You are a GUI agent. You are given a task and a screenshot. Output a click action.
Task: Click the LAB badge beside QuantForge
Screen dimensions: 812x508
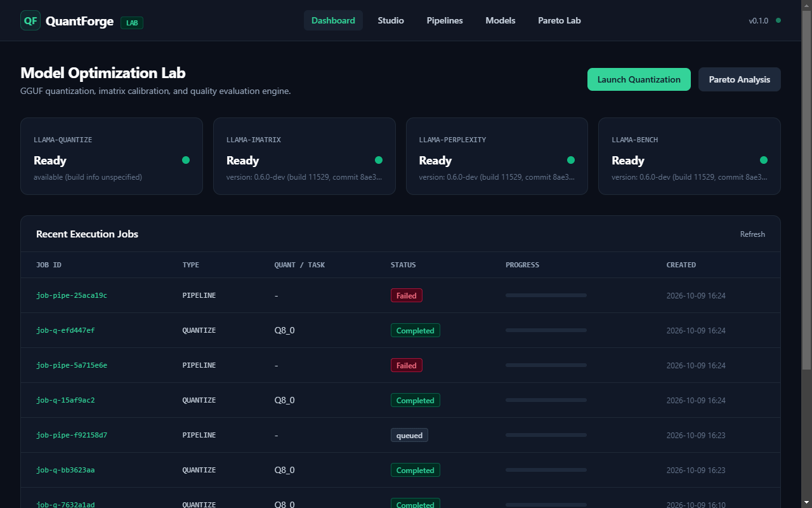132,23
